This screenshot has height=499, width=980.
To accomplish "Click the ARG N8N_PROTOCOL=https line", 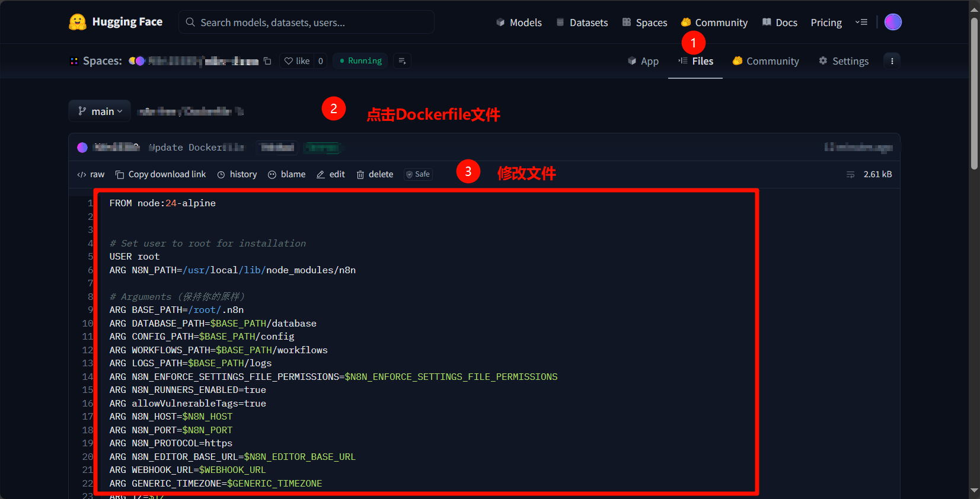I will click(171, 443).
